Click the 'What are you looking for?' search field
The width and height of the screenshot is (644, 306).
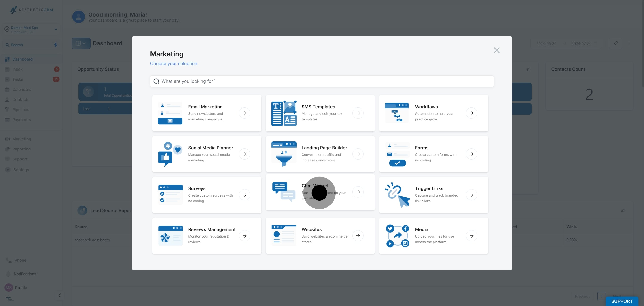[322, 81]
